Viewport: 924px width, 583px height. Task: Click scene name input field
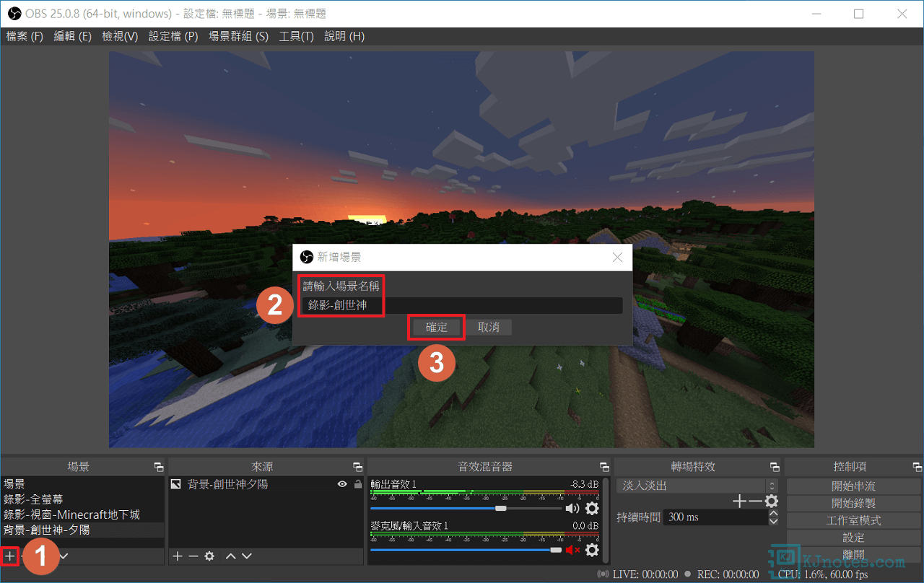tap(462, 305)
